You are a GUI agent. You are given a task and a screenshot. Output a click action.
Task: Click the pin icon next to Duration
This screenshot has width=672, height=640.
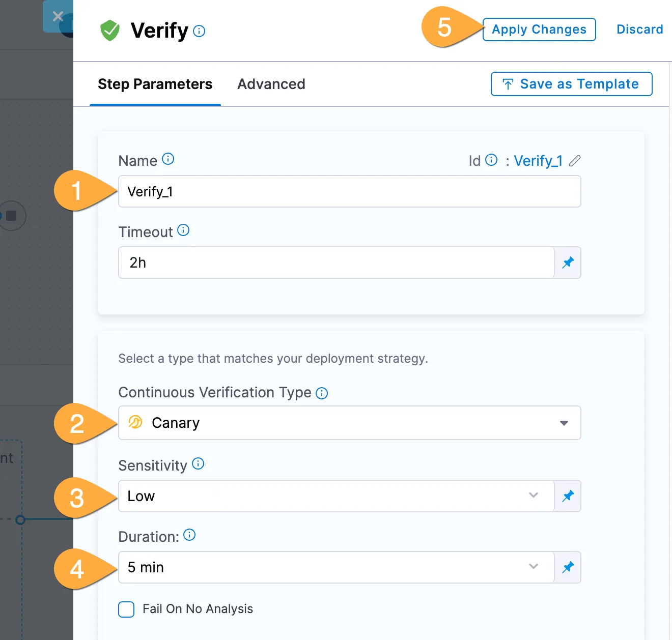568,567
